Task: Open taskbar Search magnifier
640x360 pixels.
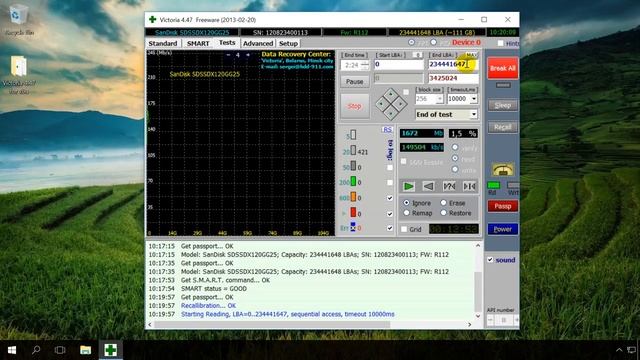Action: 36,350
